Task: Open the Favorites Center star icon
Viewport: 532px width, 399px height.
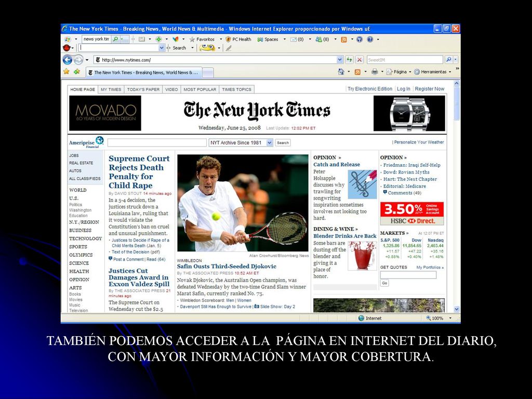Action: click(x=66, y=72)
